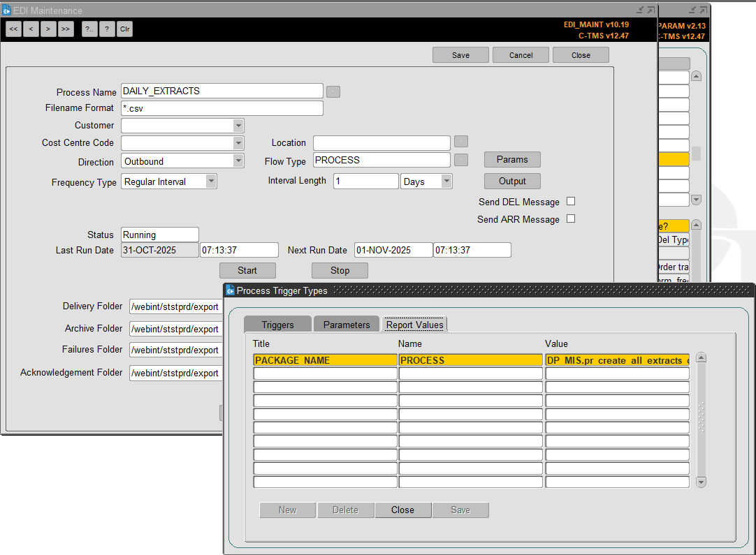Viewport: 756px width, 555px height.
Task: Click the '?..' enter query toolbar button
Action: pos(89,29)
